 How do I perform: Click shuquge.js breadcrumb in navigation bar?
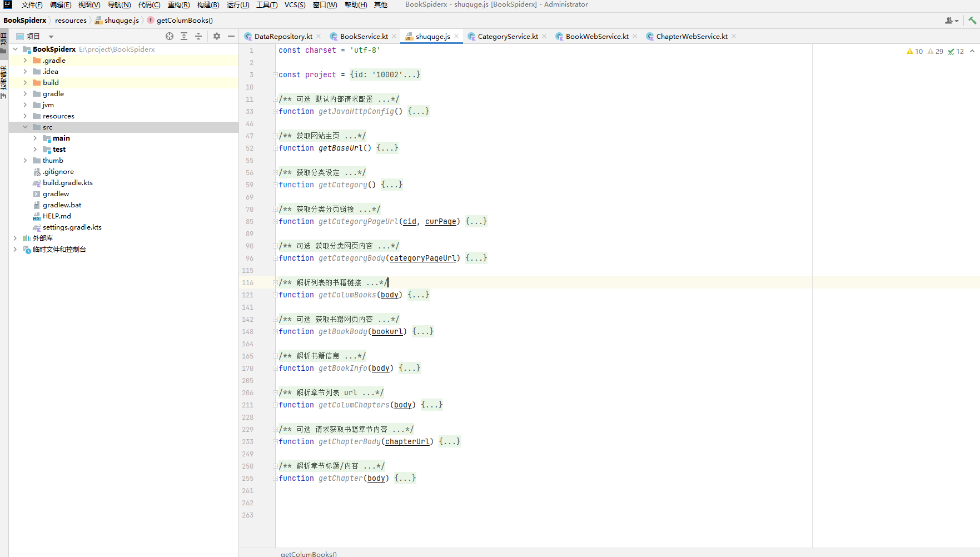[x=117, y=20]
